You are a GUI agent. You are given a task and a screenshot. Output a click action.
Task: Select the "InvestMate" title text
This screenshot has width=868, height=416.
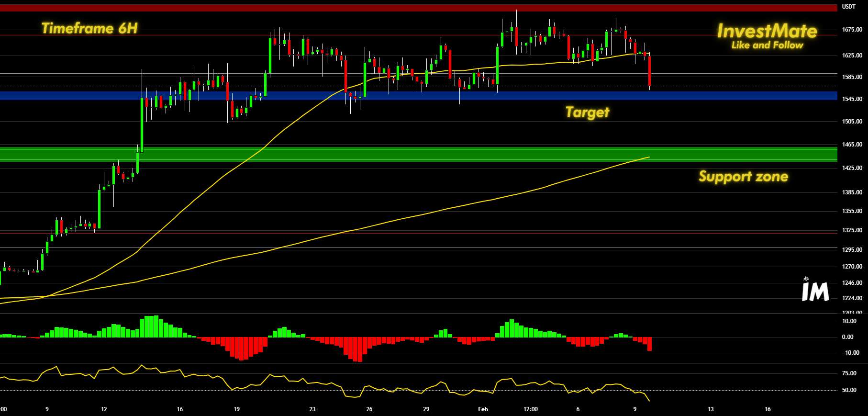767,31
